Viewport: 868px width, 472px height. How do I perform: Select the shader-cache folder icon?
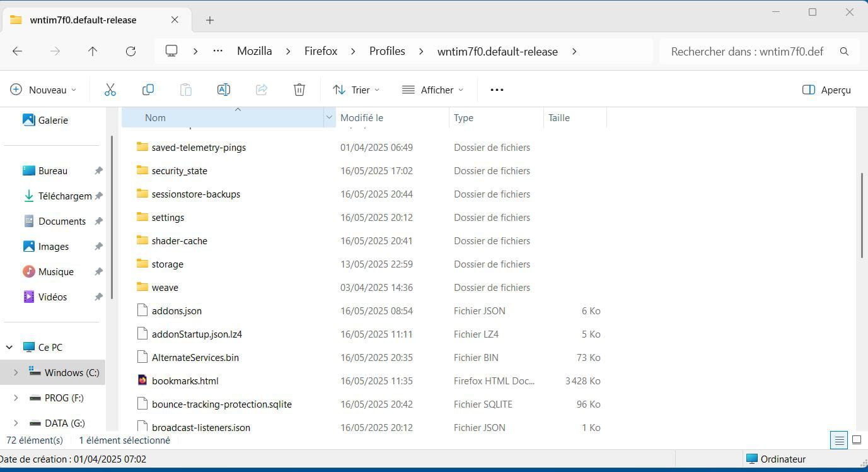(x=142, y=240)
